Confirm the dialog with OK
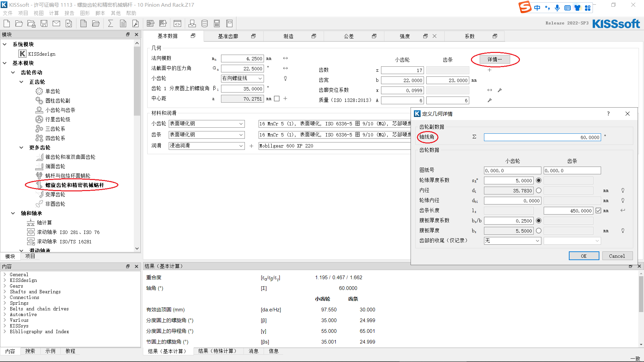This screenshot has width=644, height=362. [584, 256]
